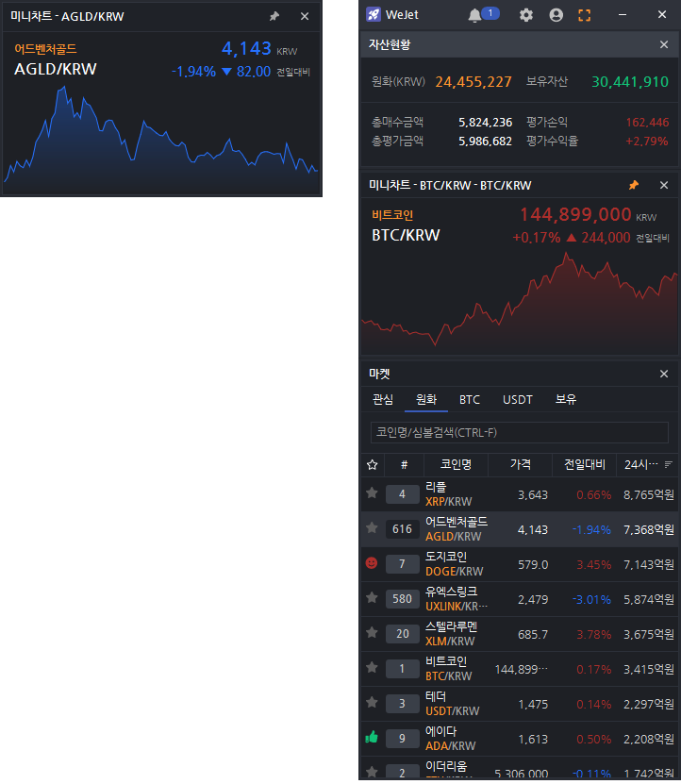
Task: Toggle favorite star for XLM/KRW
Action: [x=372, y=632]
